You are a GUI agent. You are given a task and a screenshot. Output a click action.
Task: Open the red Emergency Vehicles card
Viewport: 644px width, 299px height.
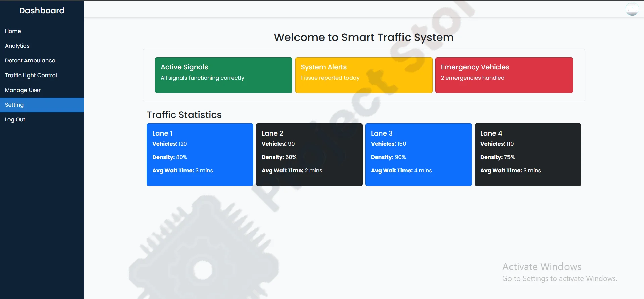point(504,75)
